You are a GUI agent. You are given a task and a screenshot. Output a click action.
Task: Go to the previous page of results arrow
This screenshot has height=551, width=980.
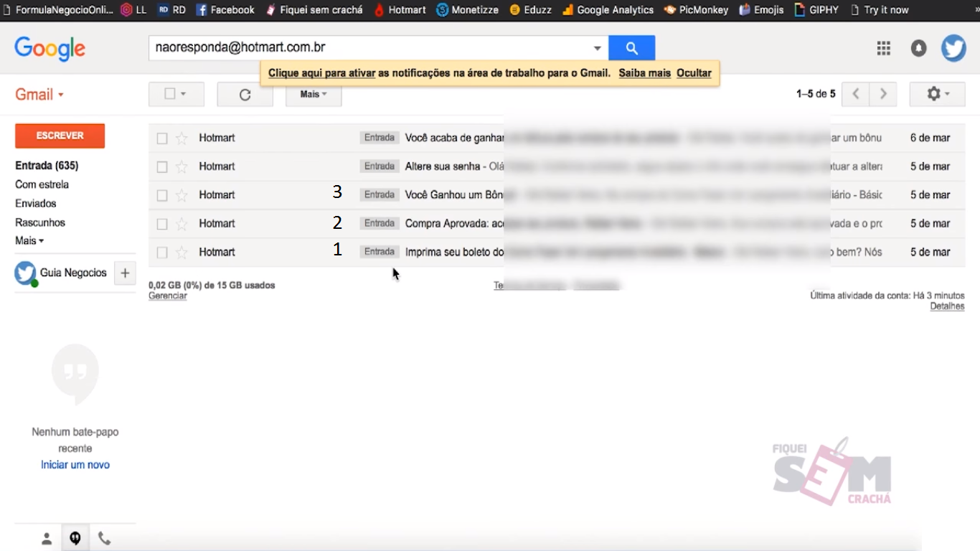855,94
